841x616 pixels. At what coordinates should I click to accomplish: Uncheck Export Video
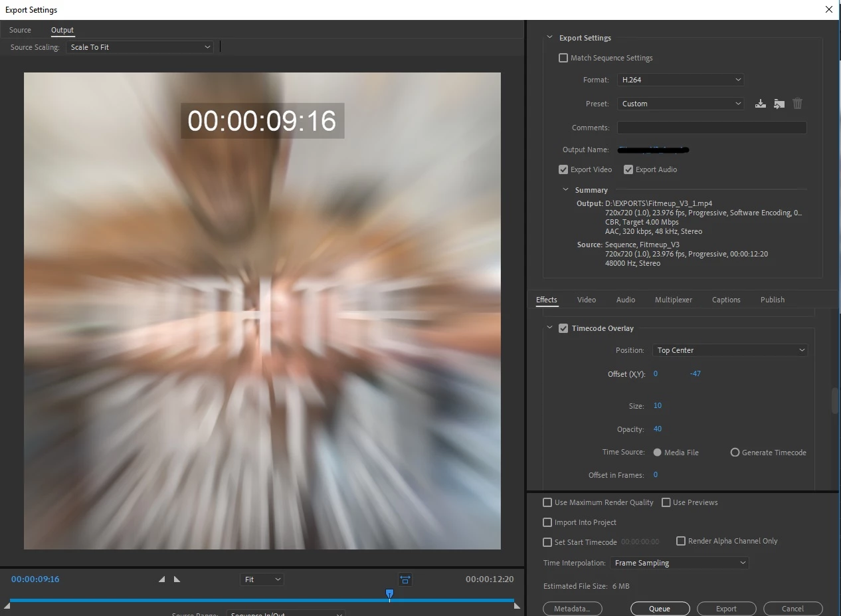(563, 169)
